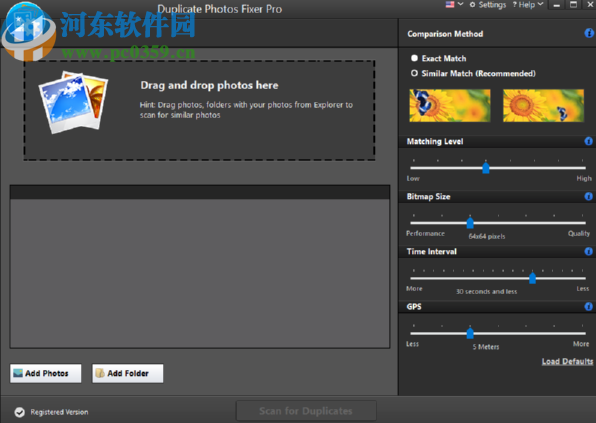Click the Registered Version checkmark icon
This screenshot has width=596, height=423.
point(20,412)
